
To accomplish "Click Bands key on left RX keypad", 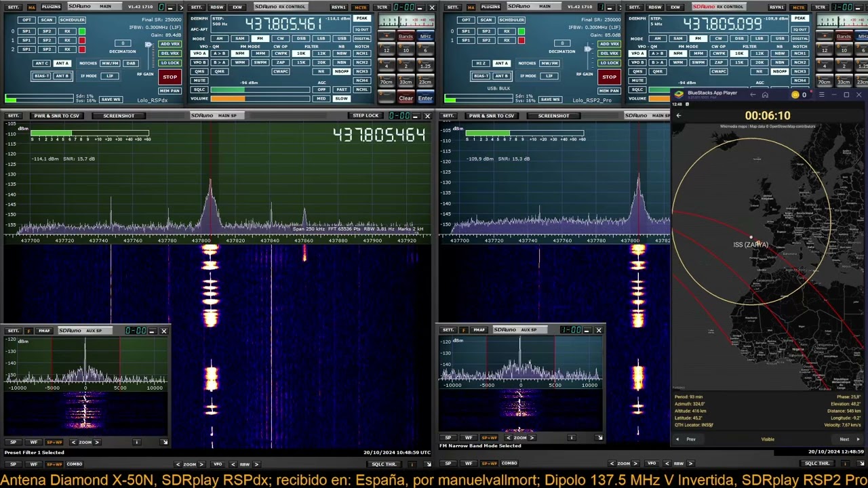I will click(406, 37).
